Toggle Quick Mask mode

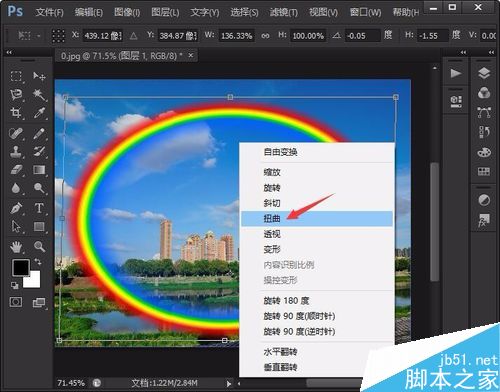16,302
